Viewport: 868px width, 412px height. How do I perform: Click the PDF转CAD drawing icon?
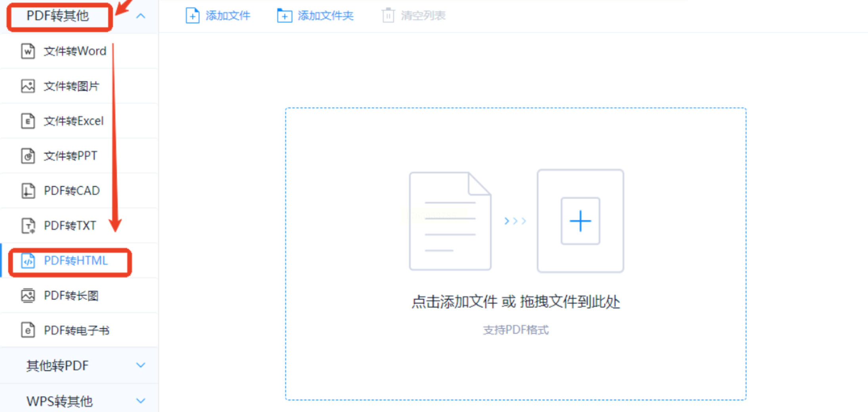(28, 191)
